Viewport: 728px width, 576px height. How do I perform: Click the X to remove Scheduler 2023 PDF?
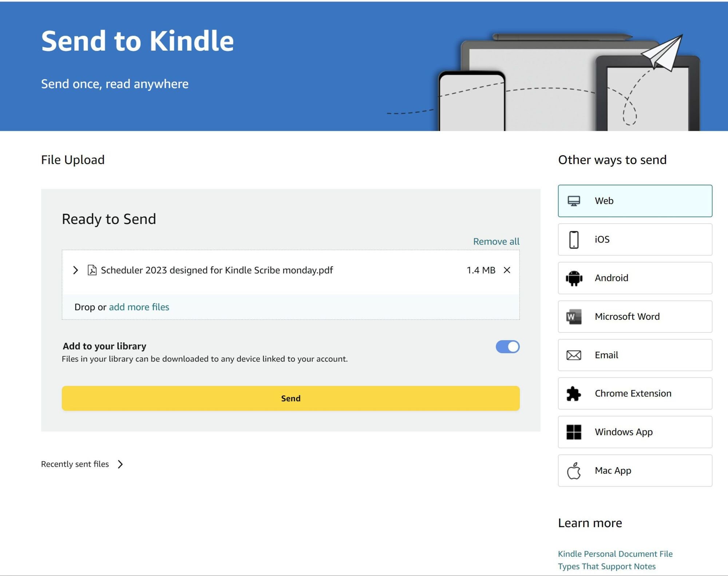[x=507, y=270]
